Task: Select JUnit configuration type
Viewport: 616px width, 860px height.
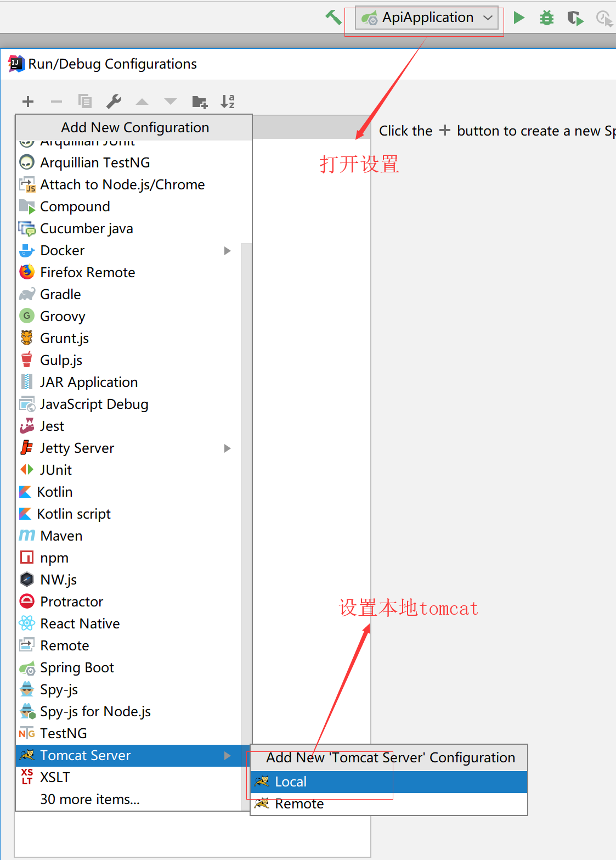Action: pyautogui.click(x=128, y=470)
